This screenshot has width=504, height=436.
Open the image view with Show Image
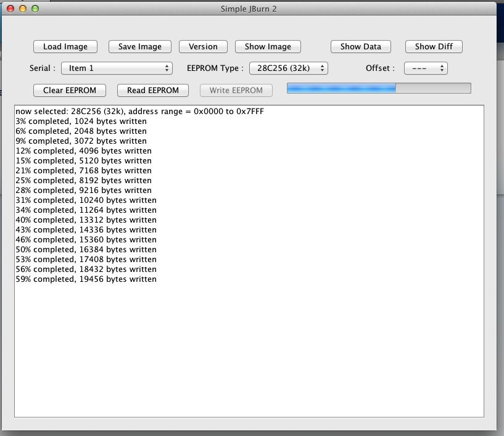(x=268, y=47)
